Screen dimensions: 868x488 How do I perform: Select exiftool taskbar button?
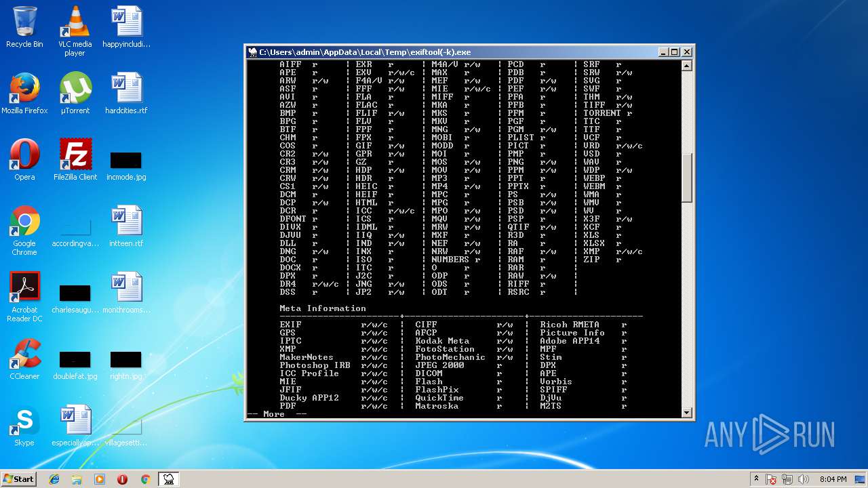pyautogui.click(x=168, y=479)
